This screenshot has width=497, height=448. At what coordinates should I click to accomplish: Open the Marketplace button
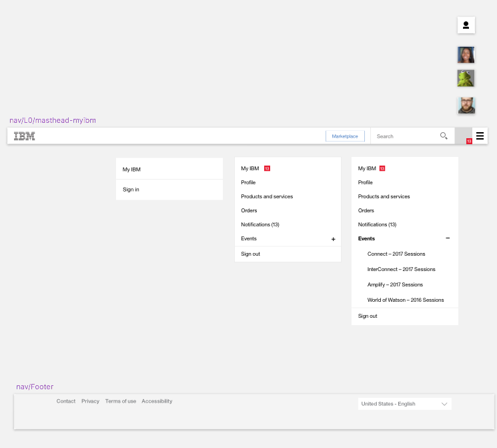(x=345, y=136)
